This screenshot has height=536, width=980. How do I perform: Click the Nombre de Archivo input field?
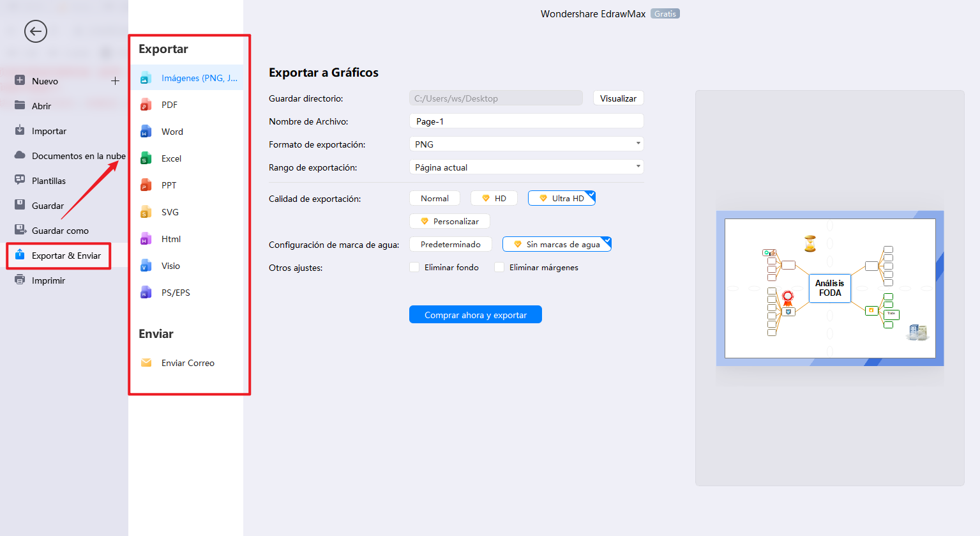[525, 121]
